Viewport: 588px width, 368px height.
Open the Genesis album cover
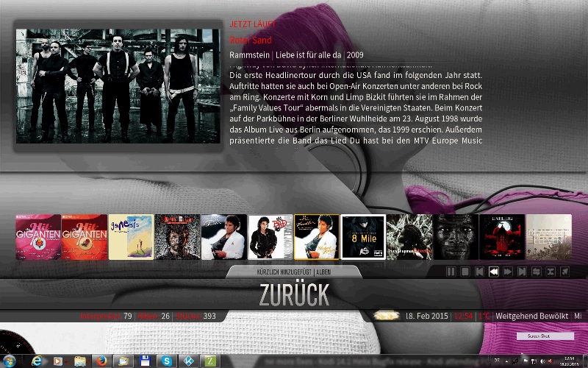point(132,237)
